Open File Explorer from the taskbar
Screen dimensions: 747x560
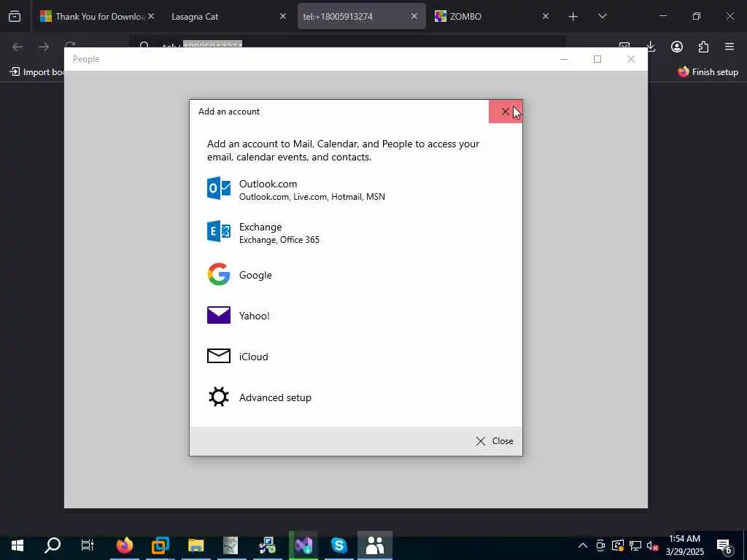coord(196,545)
